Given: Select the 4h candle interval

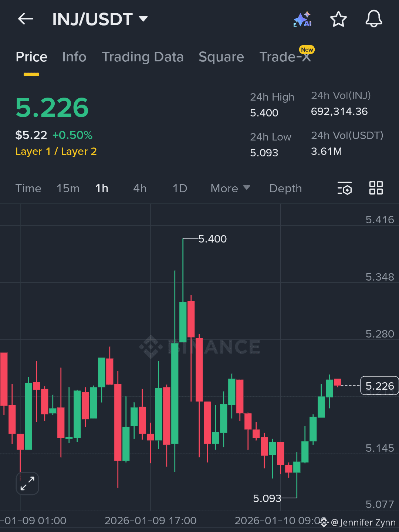Looking at the screenshot, I should click(139, 188).
